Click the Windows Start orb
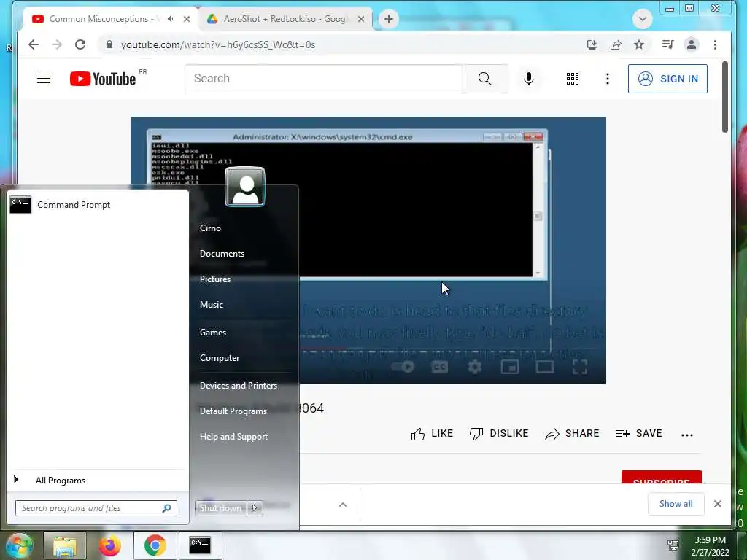Screen dimensions: 747x560 coord(18,545)
